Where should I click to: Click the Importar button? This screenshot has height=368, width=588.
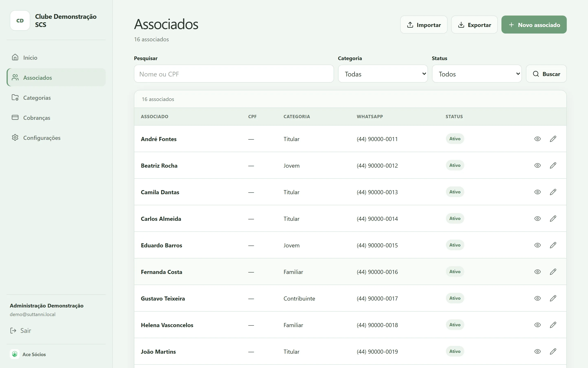point(423,25)
